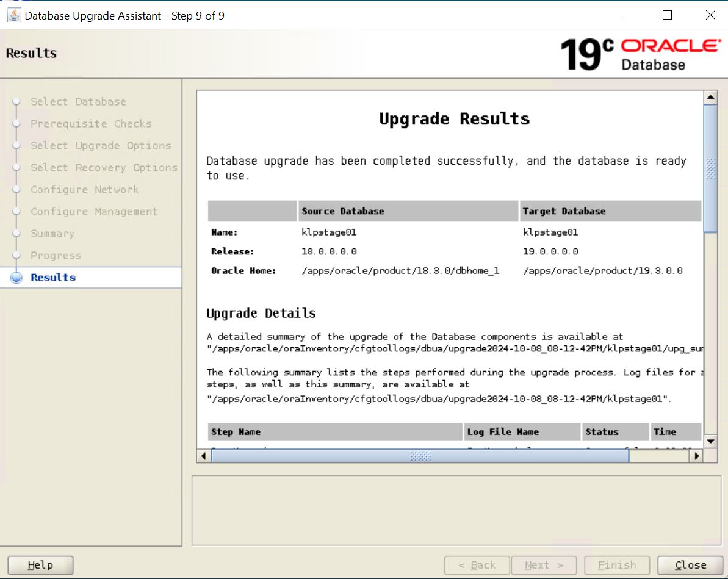Click the Upgrade Details heading
The image size is (728, 579).
tap(261, 314)
